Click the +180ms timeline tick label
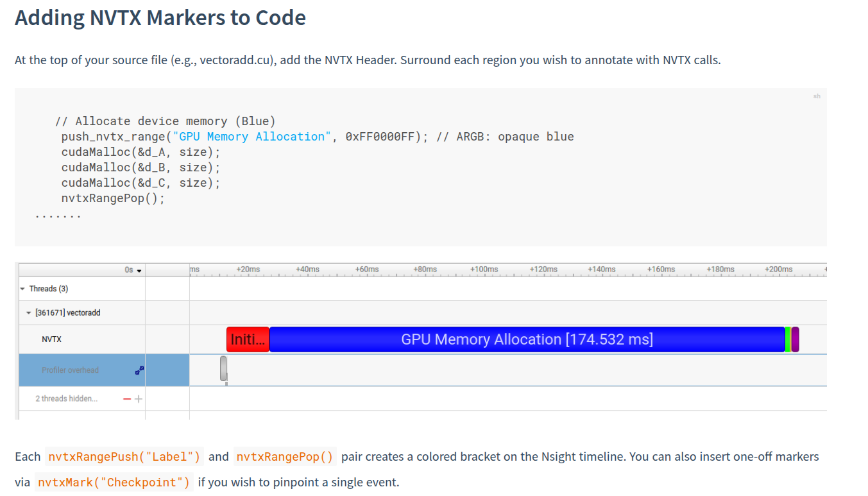868x496 pixels. tap(720, 269)
